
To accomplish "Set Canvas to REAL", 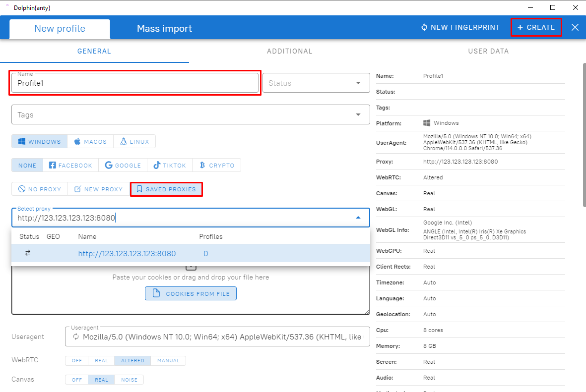I will click(x=101, y=380).
